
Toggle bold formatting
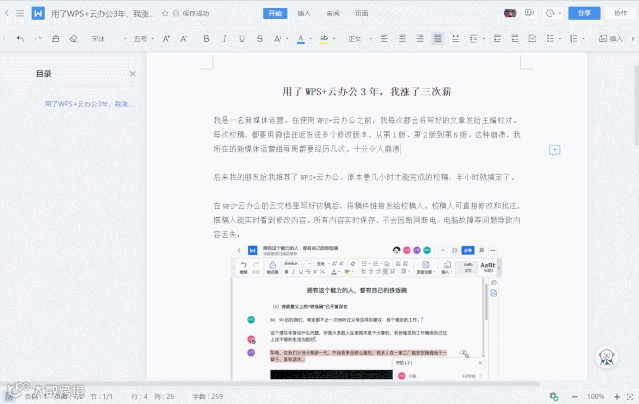coord(206,39)
